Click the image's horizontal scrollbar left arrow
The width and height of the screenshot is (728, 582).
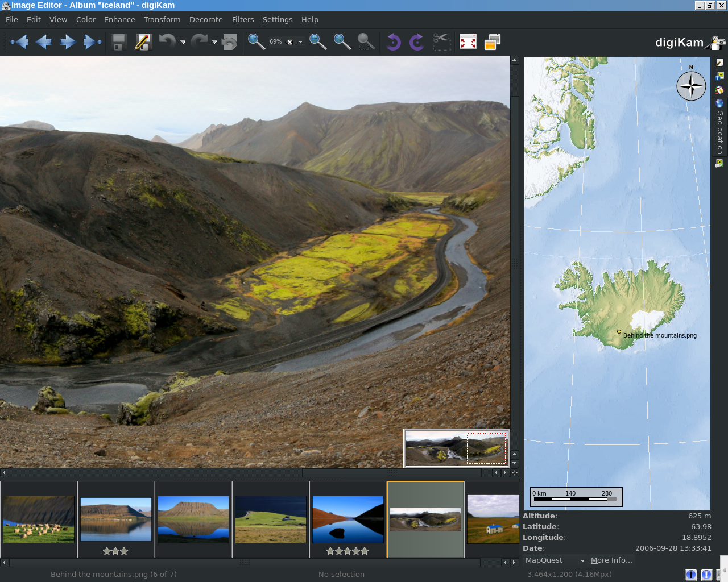(x=4, y=473)
